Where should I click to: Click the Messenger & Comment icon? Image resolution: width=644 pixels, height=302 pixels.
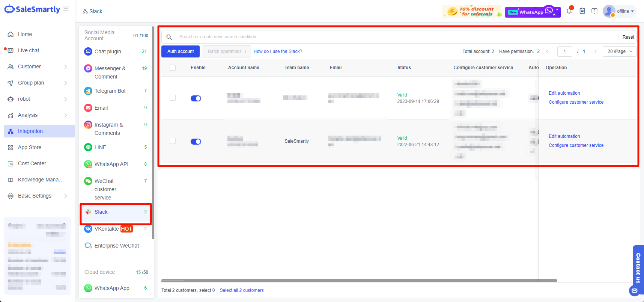[x=88, y=68]
